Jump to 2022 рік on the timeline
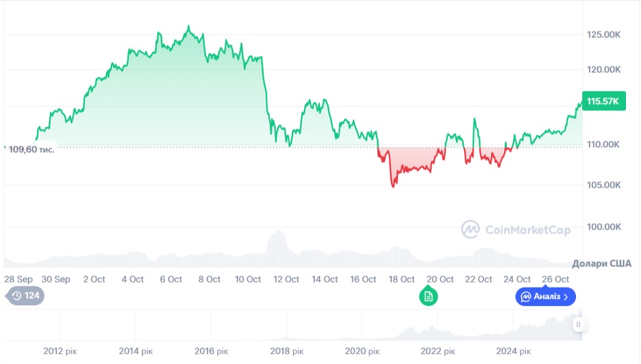Viewport: 641px width, 364px height. point(438,351)
